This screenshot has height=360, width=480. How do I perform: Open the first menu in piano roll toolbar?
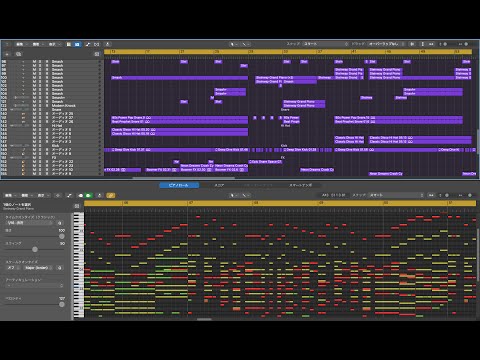[10, 195]
